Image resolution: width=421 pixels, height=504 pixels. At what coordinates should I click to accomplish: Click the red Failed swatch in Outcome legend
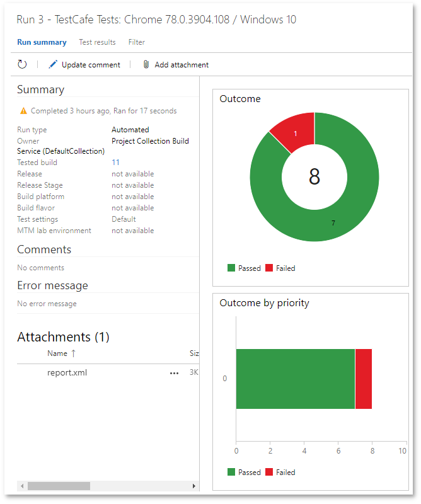tap(269, 268)
